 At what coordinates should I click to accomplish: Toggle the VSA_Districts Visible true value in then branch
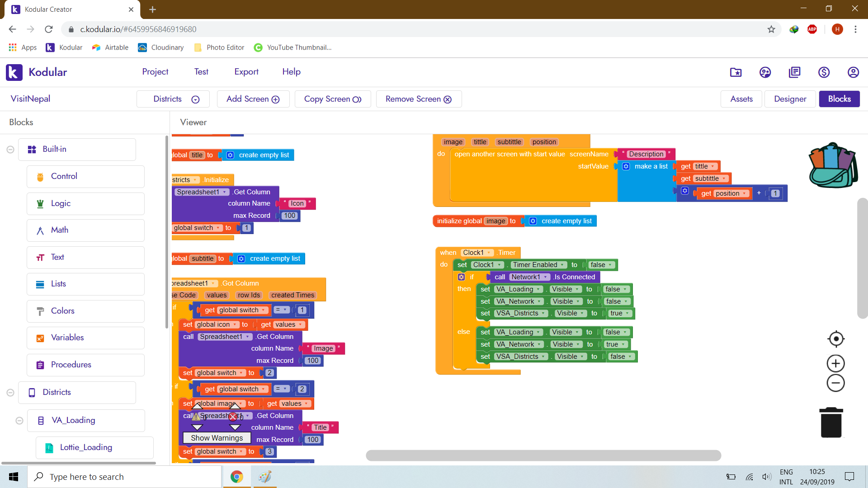[619, 313]
